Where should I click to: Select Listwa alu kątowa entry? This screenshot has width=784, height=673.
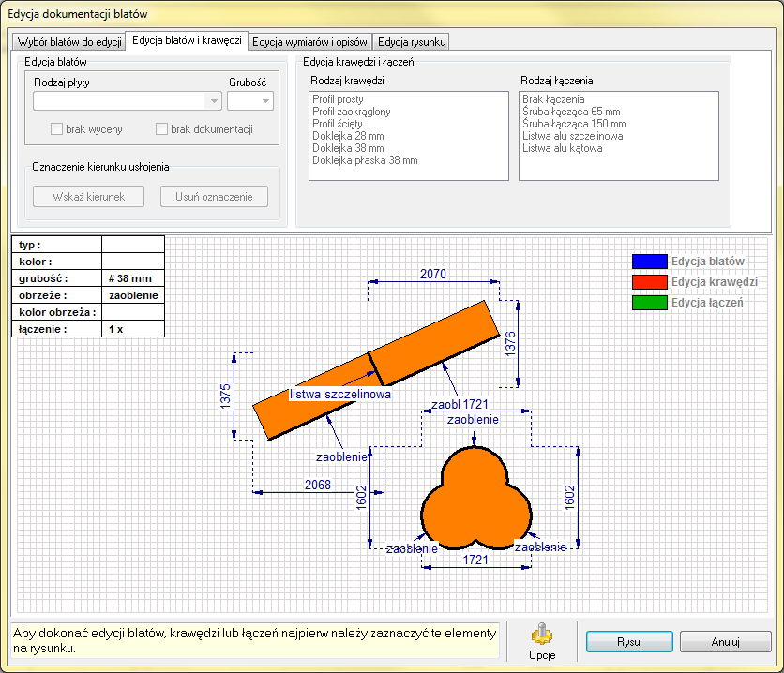563,148
